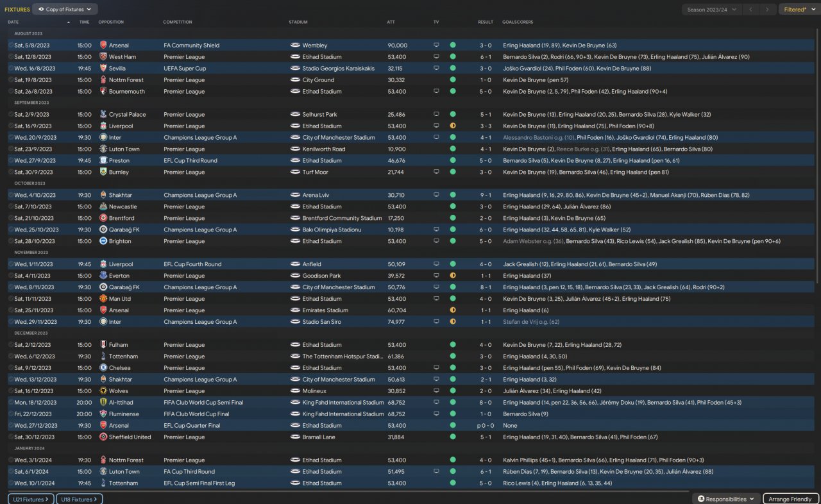
Task: Click the stadium icon beside Anfield
Action: [x=295, y=264]
